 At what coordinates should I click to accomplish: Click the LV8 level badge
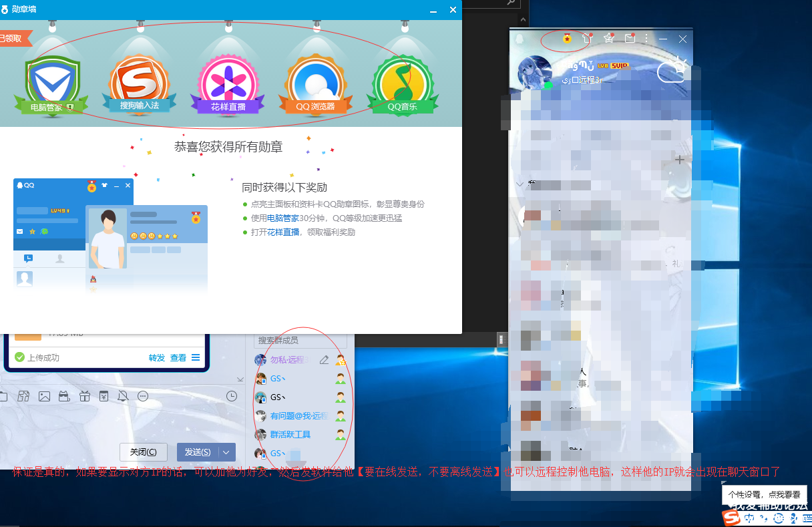[604, 66]
